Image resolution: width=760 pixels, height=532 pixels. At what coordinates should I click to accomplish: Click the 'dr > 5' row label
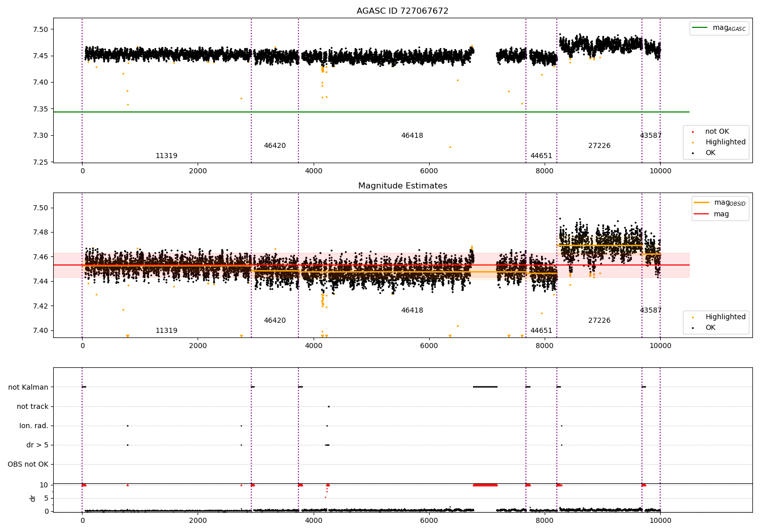37,445
